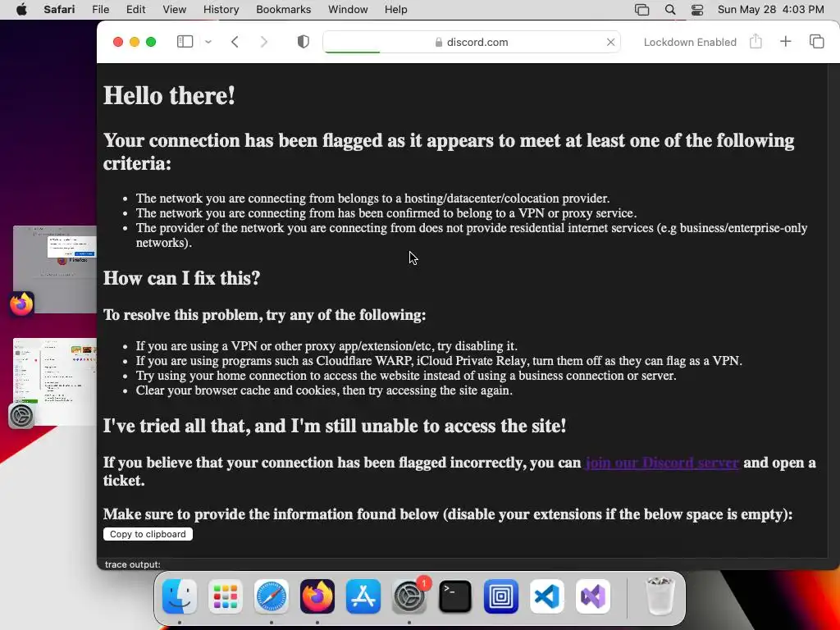Switch to System Settings Stage Manager thumbnail

point(55,381)
